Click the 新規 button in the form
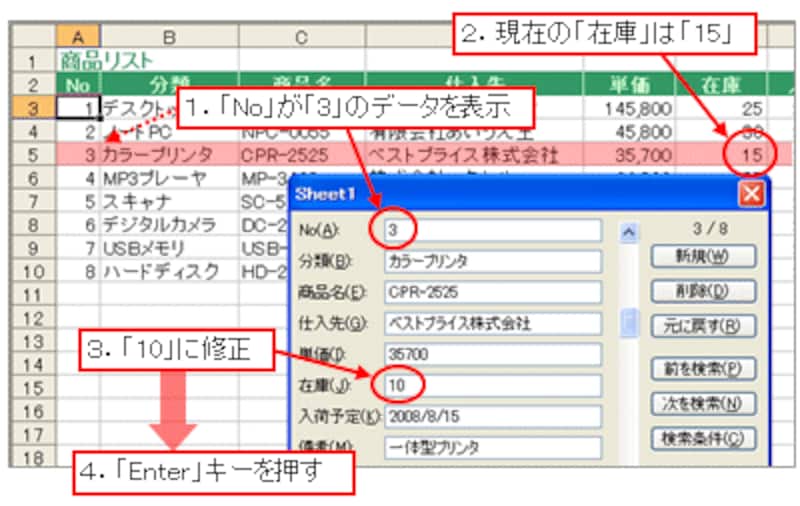This screenshot has height=506, width=800. (703, 256)
